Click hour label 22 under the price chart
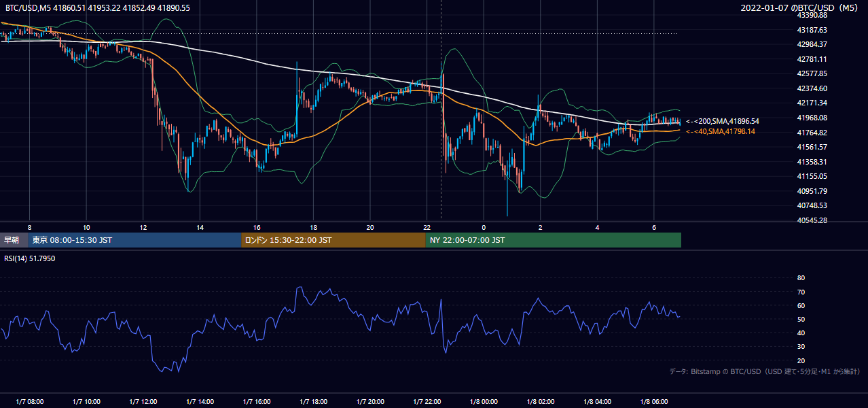The image size is (868, 408). point(427,227)
